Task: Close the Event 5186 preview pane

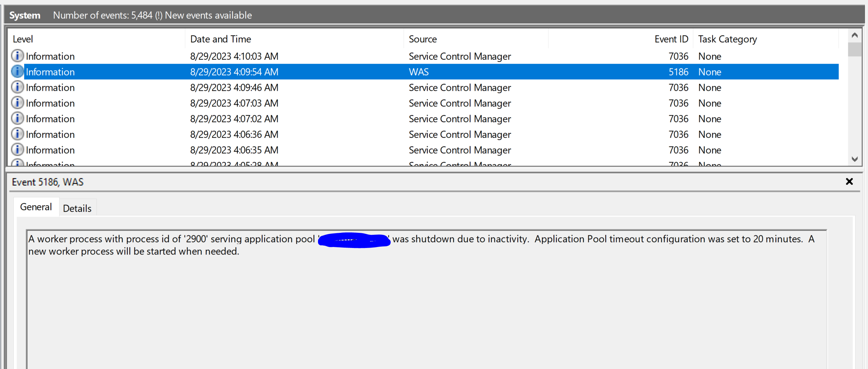Action: click(849, 182)
